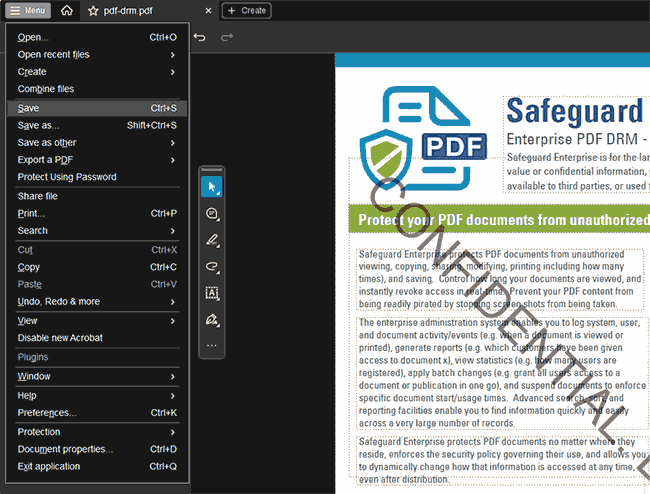Click the Menu hamburger button

[28, 10]
